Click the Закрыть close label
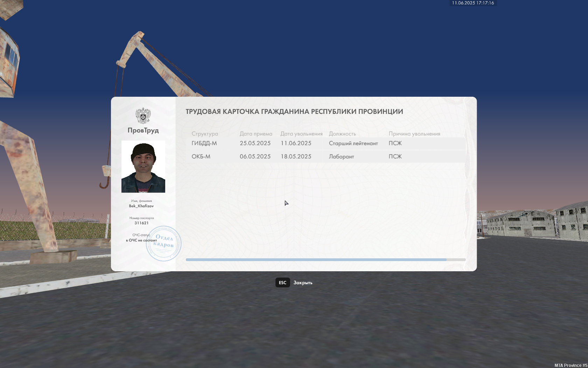Viewport: 588px width, 368px height. click(303, 282)
